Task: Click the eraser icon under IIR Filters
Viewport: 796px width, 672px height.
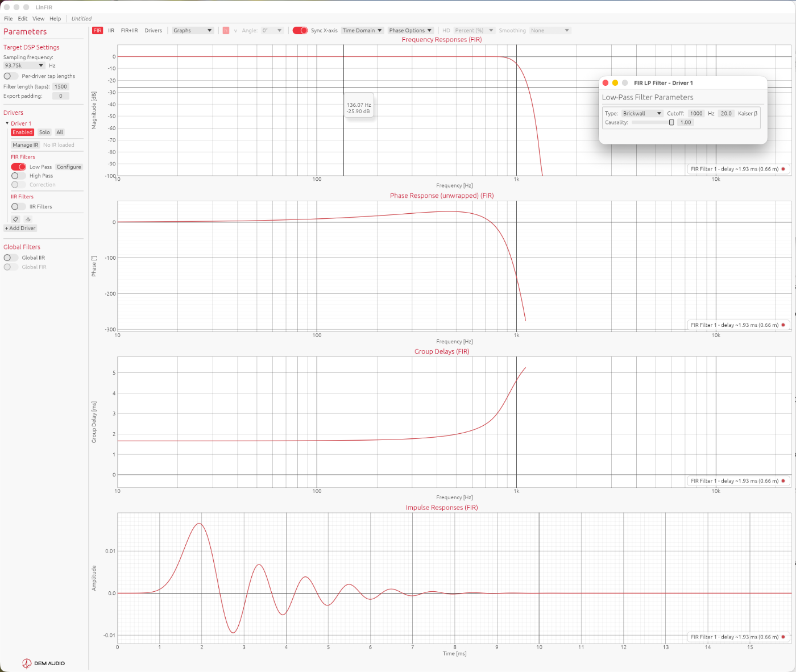Action: pyautogui.click(x=28, y=219)
